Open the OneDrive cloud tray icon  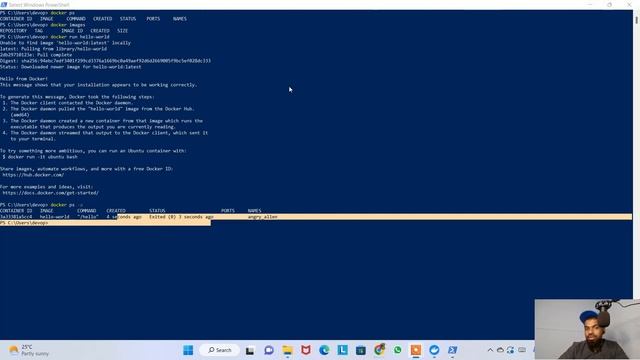[500, 350]
